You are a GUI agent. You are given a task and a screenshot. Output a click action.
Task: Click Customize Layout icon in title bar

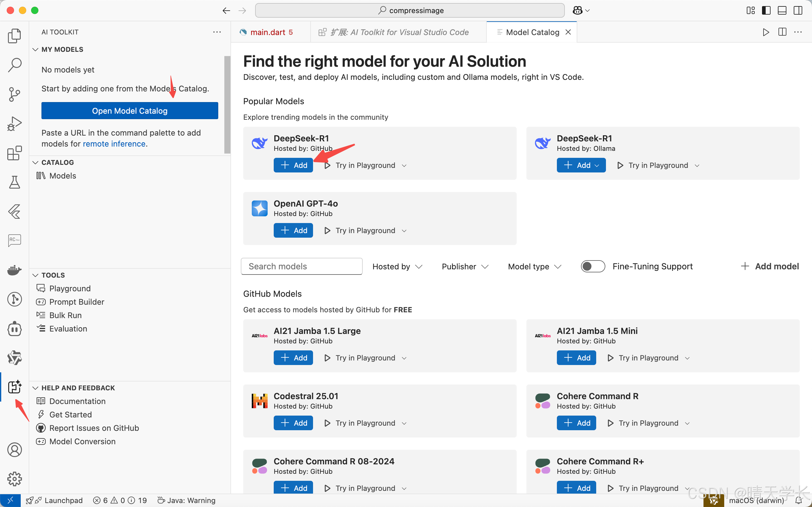tap(751, 10)
